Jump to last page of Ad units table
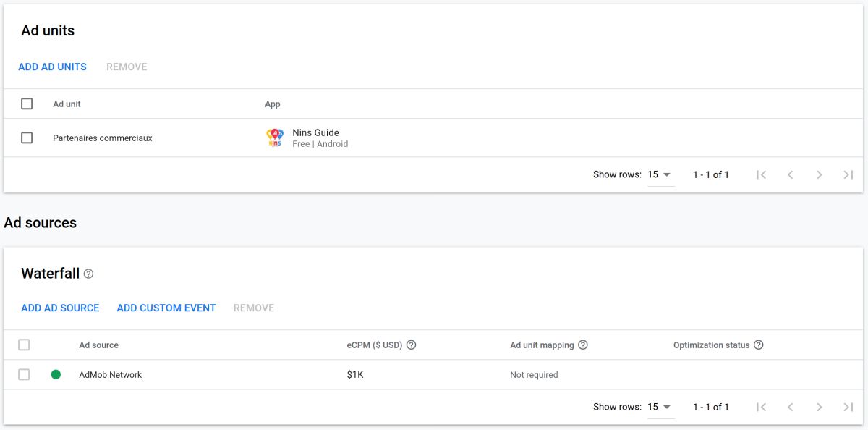Image resolution: width=868 pixels, height=430 pixels. 848,174
